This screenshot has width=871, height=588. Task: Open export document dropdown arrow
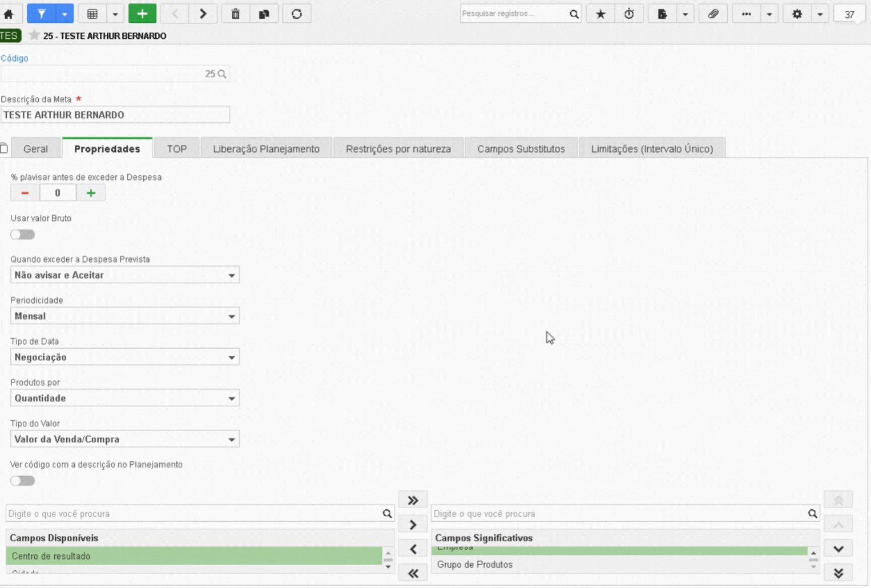click(x=685, y=14)
